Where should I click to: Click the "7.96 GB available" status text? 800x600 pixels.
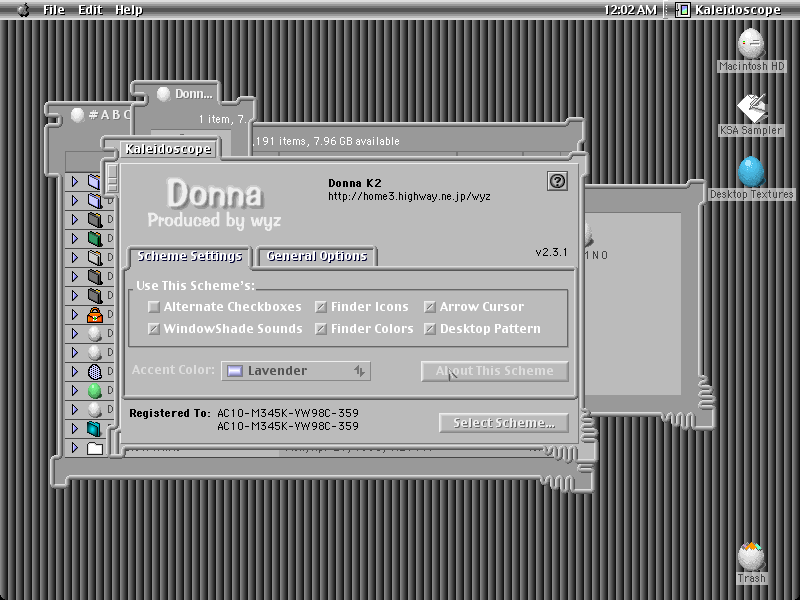356,141
